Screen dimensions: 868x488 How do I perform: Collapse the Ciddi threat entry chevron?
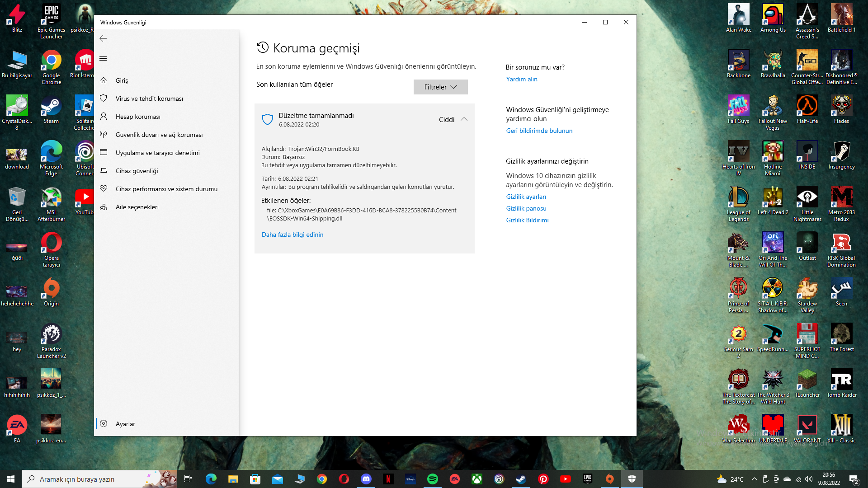click(464, 119)
